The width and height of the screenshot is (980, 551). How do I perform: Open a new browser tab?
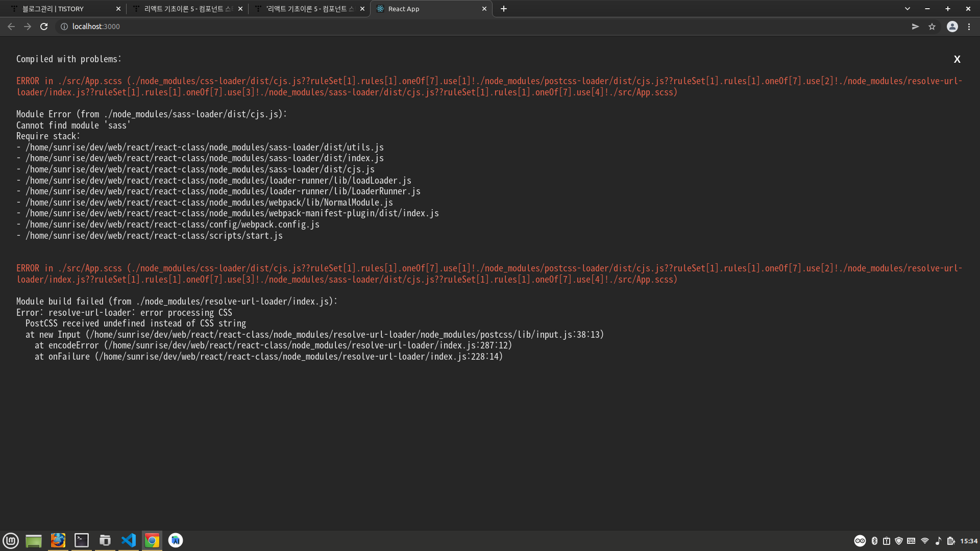504,9
